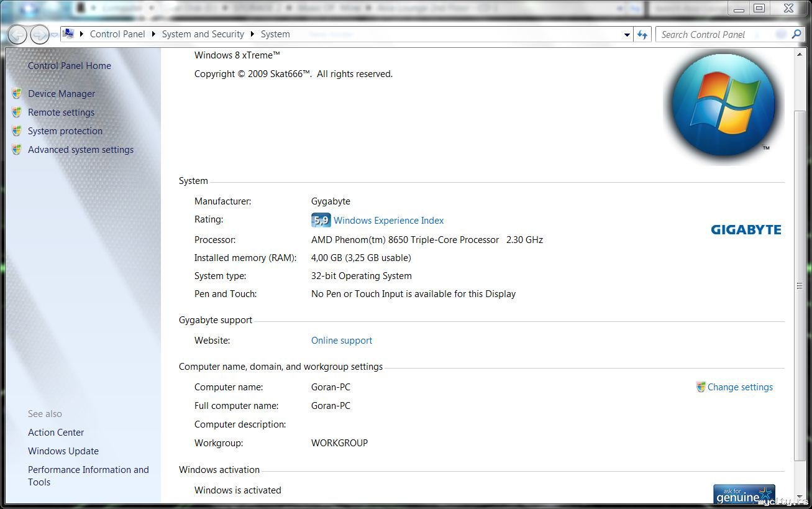
Task: Open the Device Manager link
Action: coord(62,94)
